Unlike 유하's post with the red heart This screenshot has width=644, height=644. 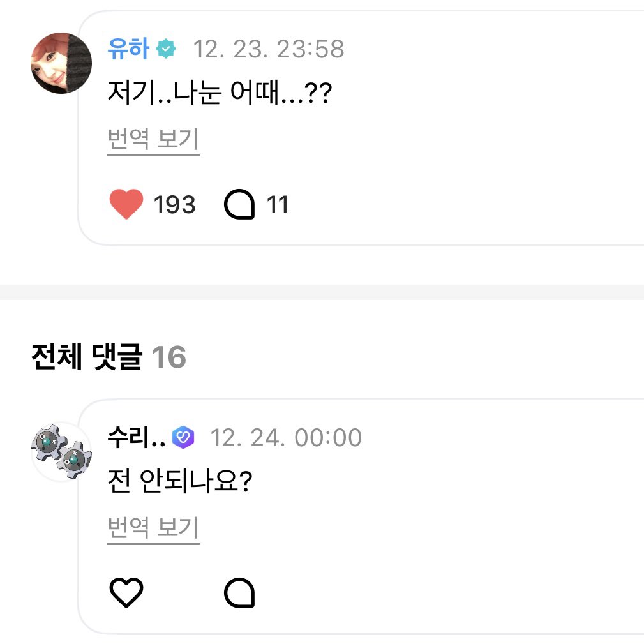point(126,206)
